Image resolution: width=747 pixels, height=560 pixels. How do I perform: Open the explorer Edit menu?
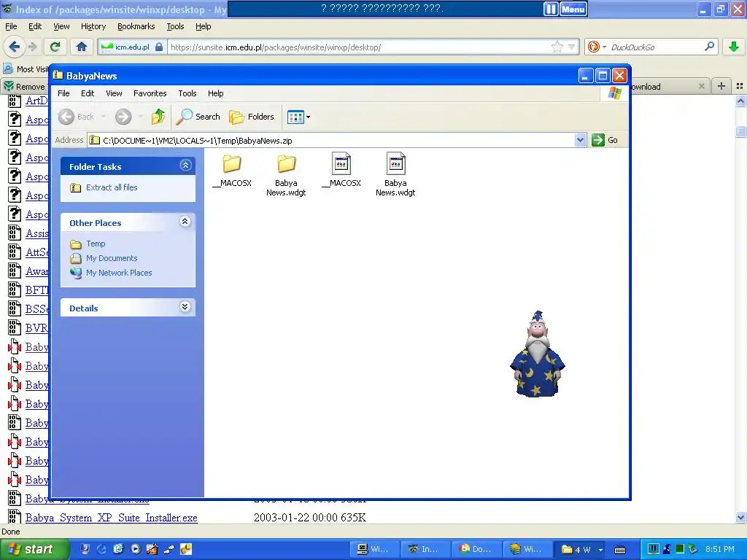pos(88,93)
